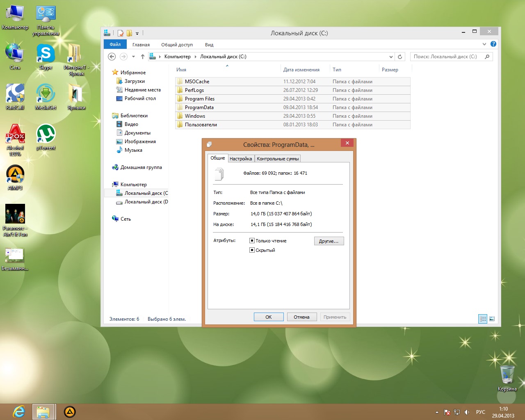This screenshot has height=420, width=525.
Task: Launch Internet Explorer from the taskbar
Action: coord(19,411)
